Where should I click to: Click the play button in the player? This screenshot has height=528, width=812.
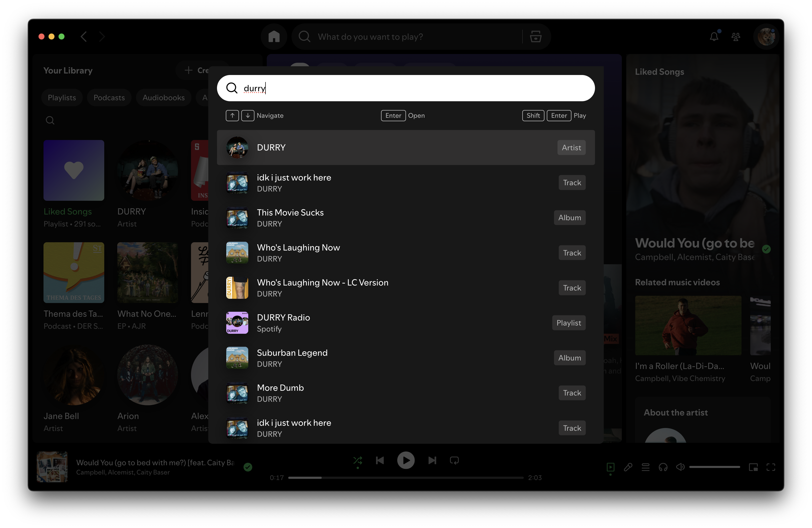(x=406, y=460)
